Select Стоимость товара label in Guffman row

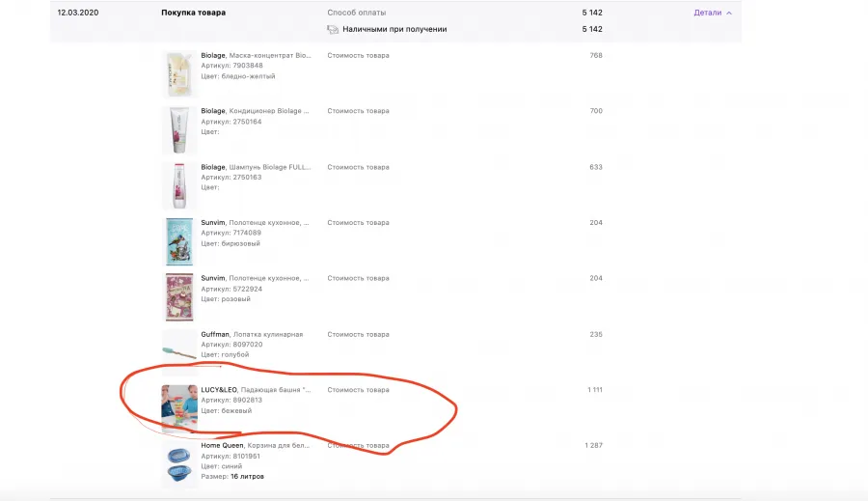click(358, 334)
